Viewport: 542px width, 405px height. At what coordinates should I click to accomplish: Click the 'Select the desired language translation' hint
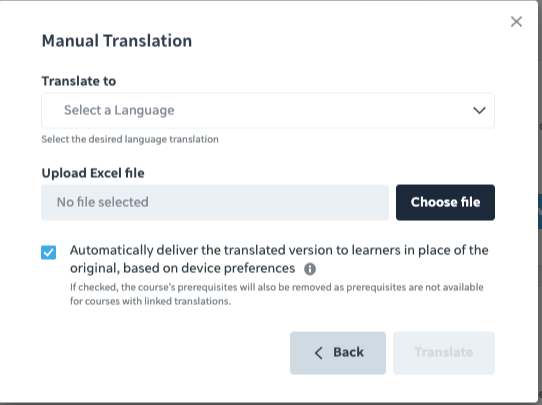(x=130, y=139)
